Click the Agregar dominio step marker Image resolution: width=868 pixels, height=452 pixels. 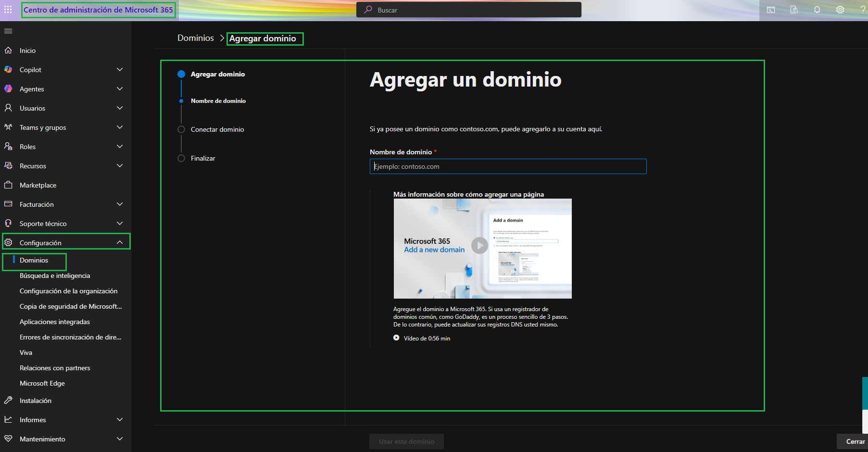(181, 74)
